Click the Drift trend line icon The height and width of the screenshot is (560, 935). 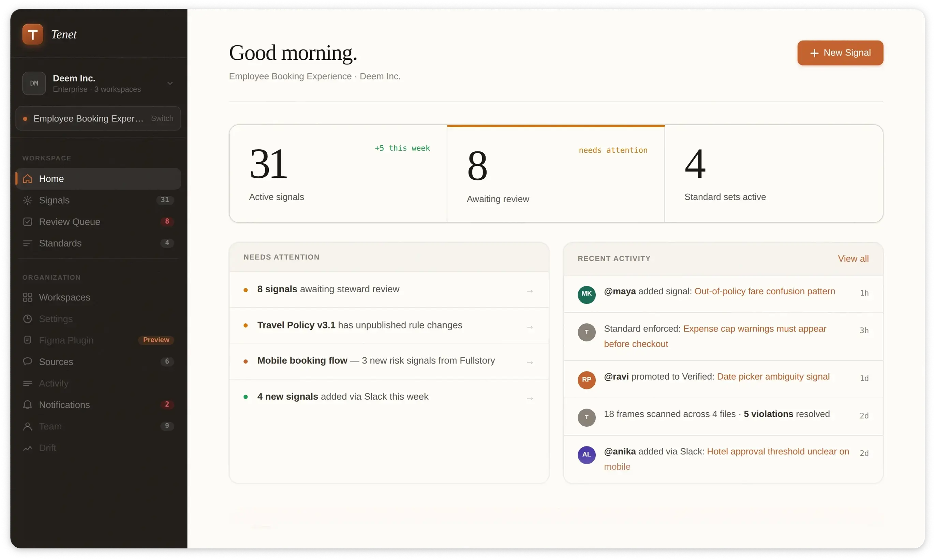[28, 448]
